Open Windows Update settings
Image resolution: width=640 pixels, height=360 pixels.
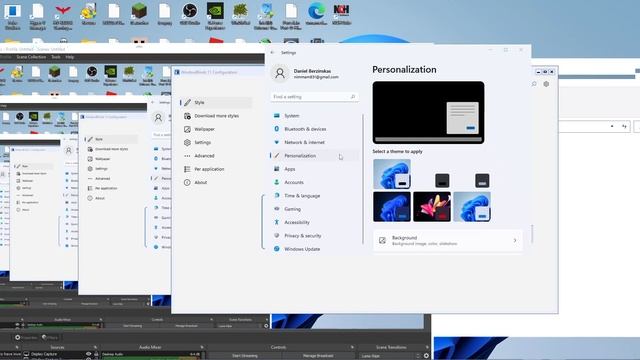tap(314, 249)
